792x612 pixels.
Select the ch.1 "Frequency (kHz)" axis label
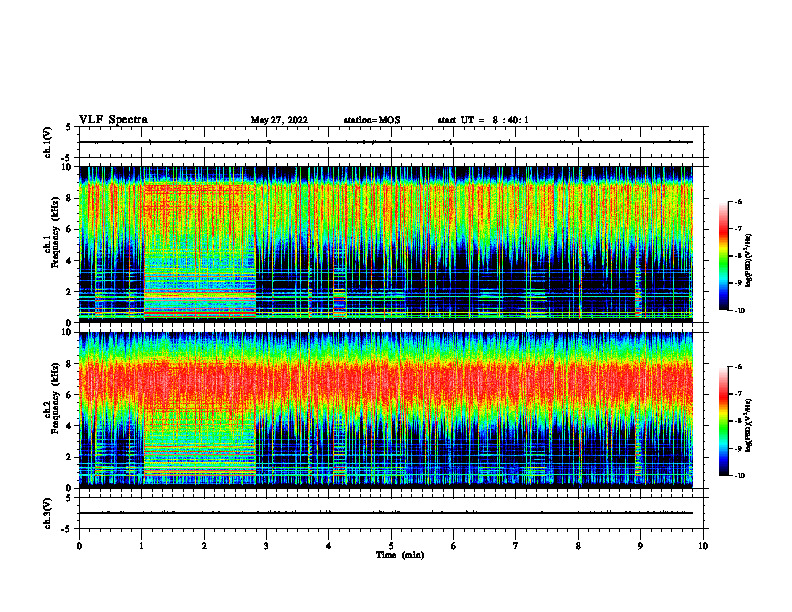tap(55, 232)
